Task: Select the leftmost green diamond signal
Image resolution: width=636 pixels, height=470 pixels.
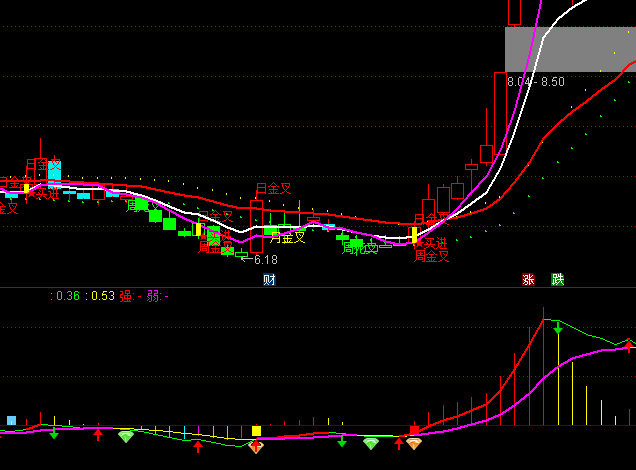Action: (x=125, y=437)
